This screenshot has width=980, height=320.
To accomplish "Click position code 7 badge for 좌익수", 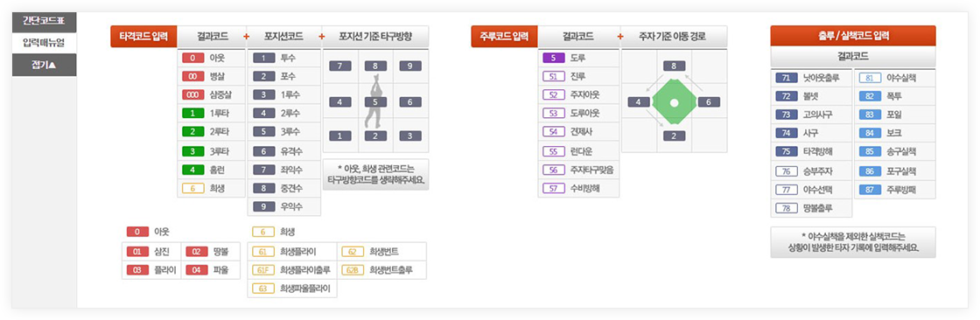I will coord(263,170).
